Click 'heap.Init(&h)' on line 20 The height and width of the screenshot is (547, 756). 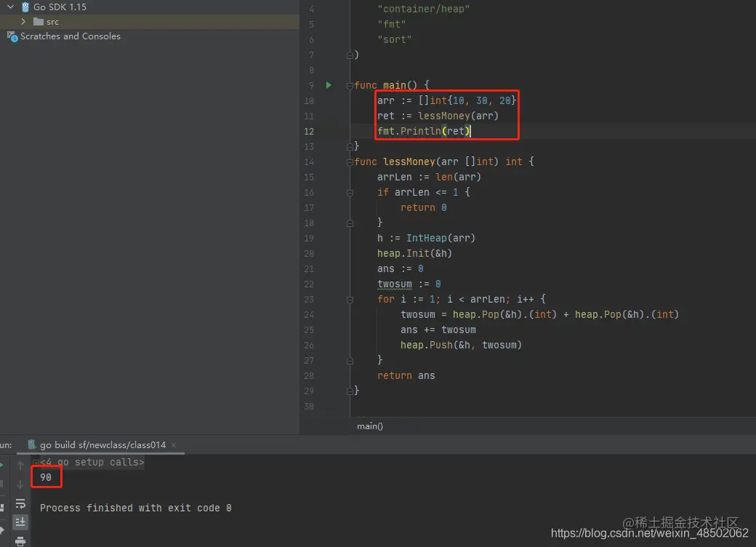click(x=414, y=253)
